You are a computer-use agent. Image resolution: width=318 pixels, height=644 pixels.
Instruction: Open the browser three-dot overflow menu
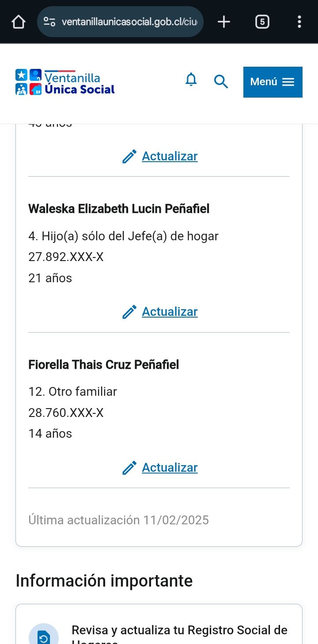pyautogui.click(x=299, y=22)
